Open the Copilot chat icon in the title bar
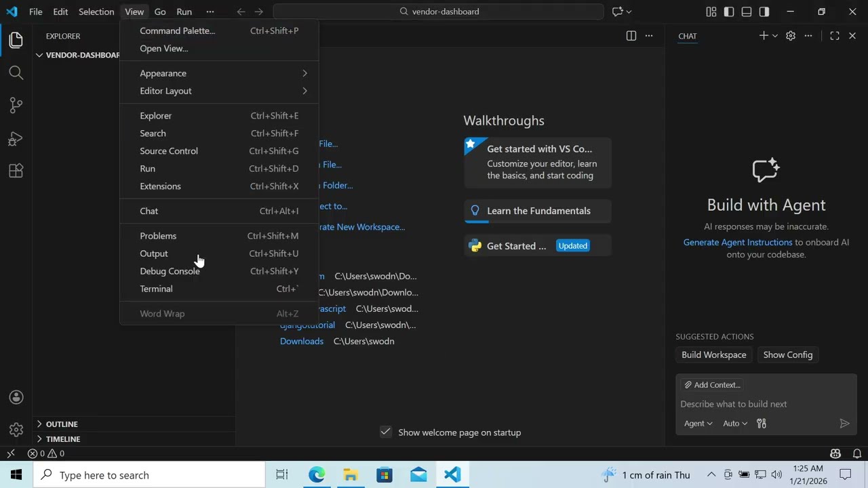 click(x=617, y=12)
